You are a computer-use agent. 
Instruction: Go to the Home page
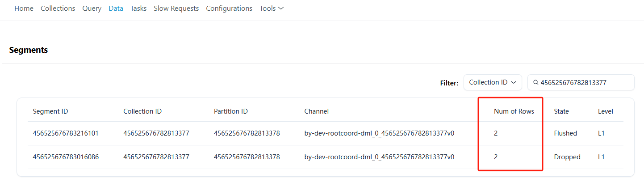click(24, 8)
